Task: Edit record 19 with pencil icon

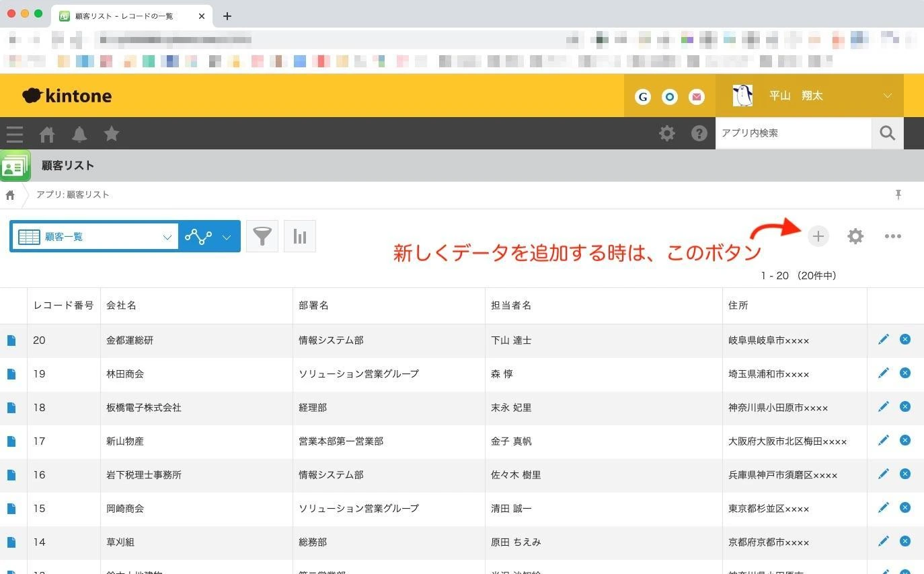Action: [x=884, y=373]
